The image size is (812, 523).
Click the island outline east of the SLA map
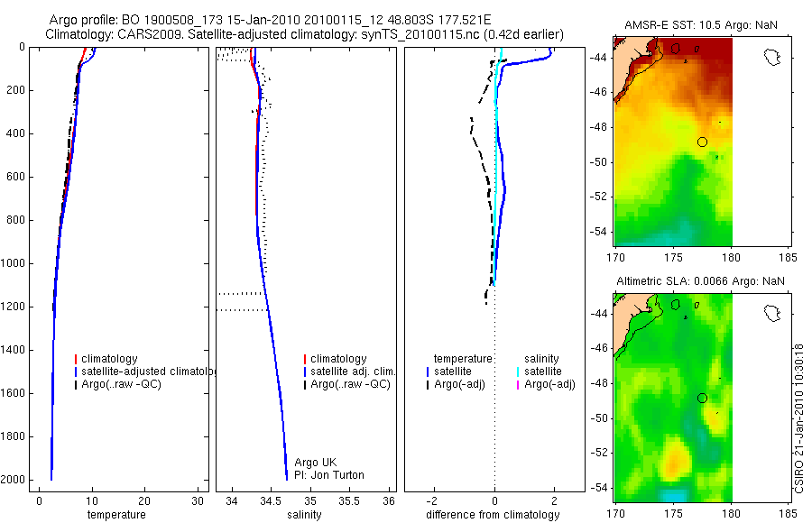click(772, 313)
